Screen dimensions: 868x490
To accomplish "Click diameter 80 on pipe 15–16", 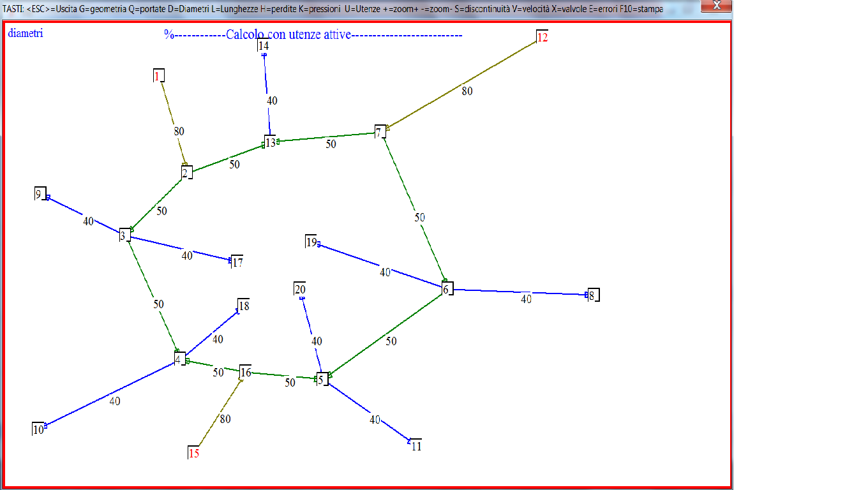I will click(x=225, y=419).
